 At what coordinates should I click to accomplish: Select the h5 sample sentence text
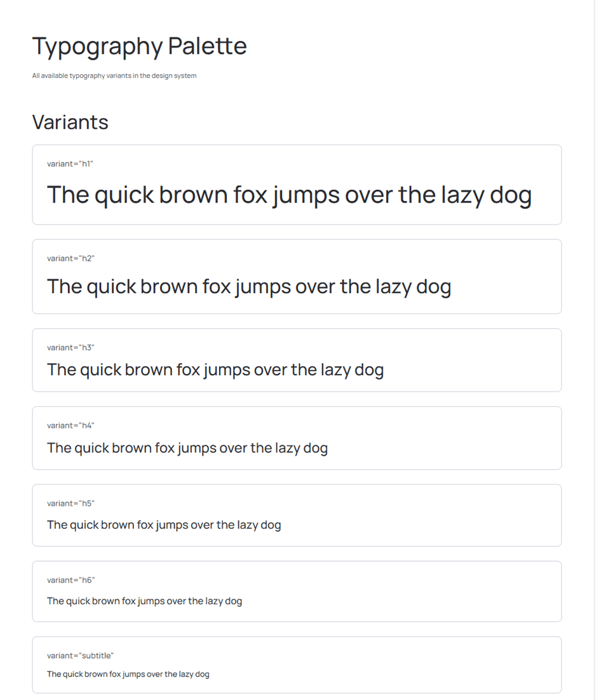pyautogui.click(x=164, y=525)
